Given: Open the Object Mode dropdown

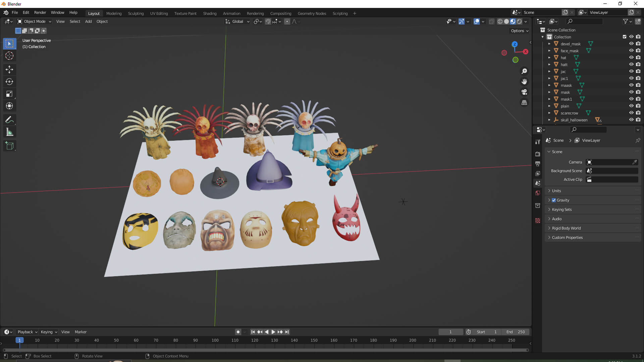Looking at the screenshot, I should [34, 21].
